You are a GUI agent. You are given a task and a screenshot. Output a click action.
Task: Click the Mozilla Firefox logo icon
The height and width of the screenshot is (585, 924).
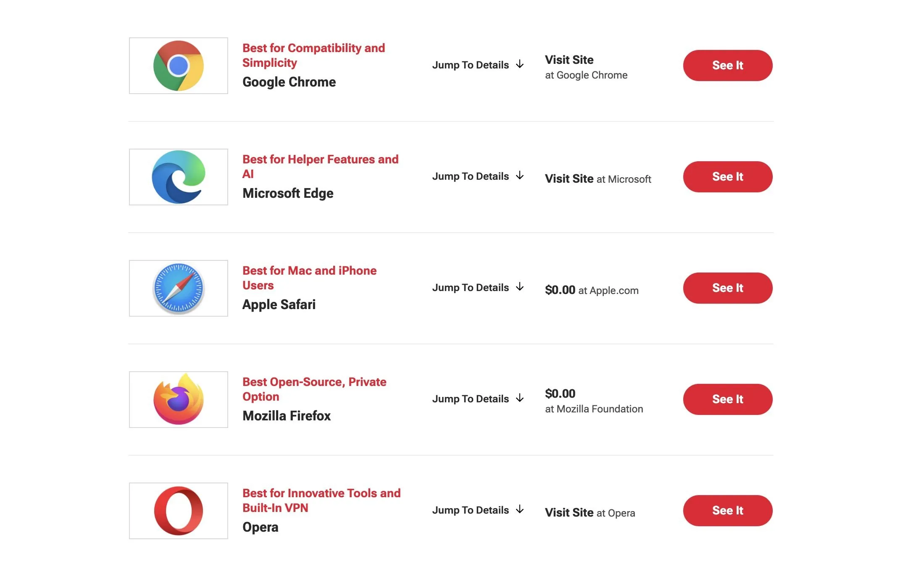(x=178, y=399)
